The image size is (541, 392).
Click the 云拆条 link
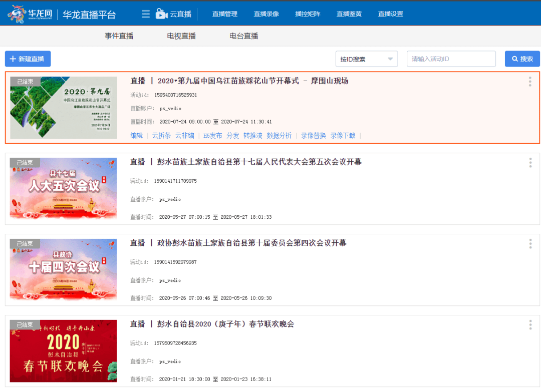point(161,136)
